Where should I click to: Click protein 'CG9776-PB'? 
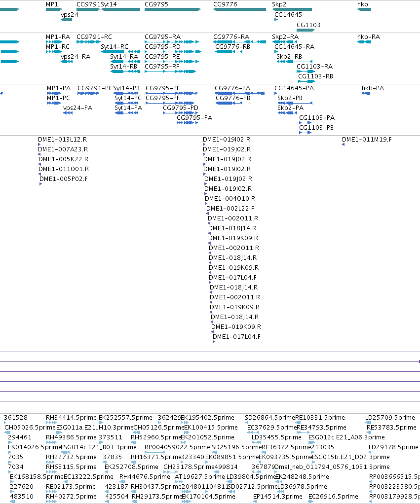point(233,98)
